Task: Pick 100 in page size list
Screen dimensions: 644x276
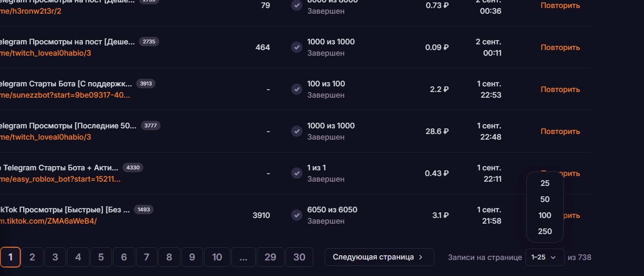Action: 545,215
